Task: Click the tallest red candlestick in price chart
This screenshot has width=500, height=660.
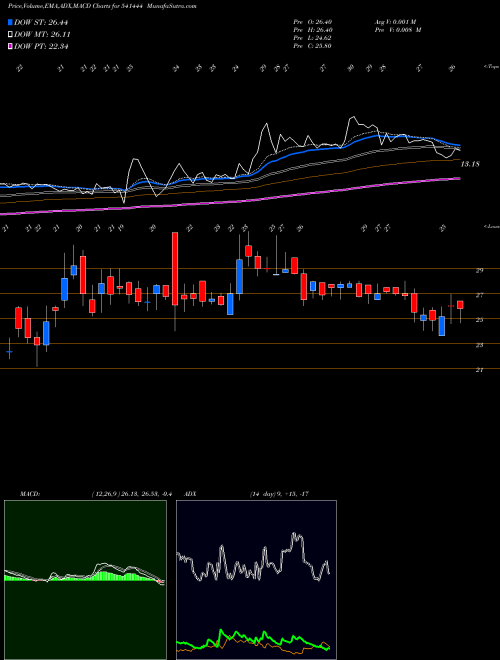Action: coord(175,269)
